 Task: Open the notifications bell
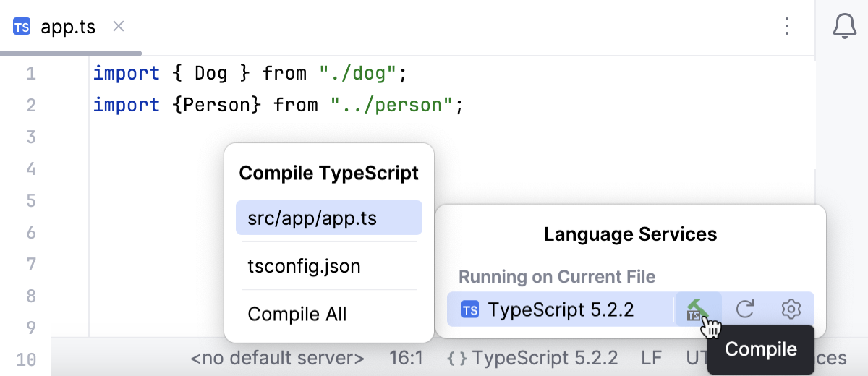pos(844,27)
